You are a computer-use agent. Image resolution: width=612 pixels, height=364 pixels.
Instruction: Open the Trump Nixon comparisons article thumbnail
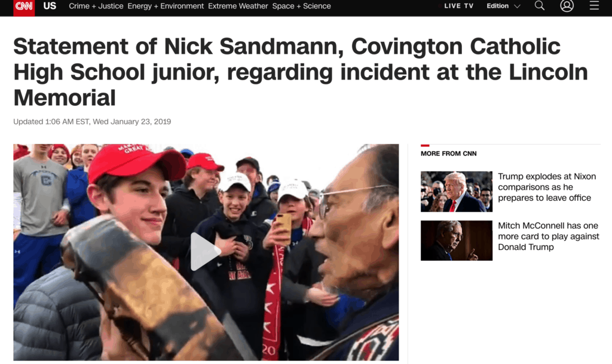coord(456,191)
